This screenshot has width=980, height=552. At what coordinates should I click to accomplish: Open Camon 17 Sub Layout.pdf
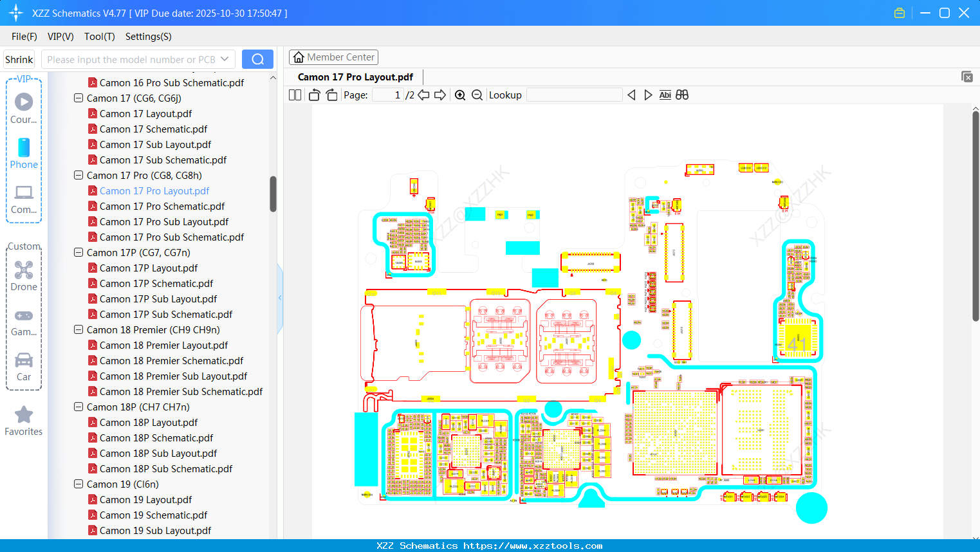click(155, 145)
